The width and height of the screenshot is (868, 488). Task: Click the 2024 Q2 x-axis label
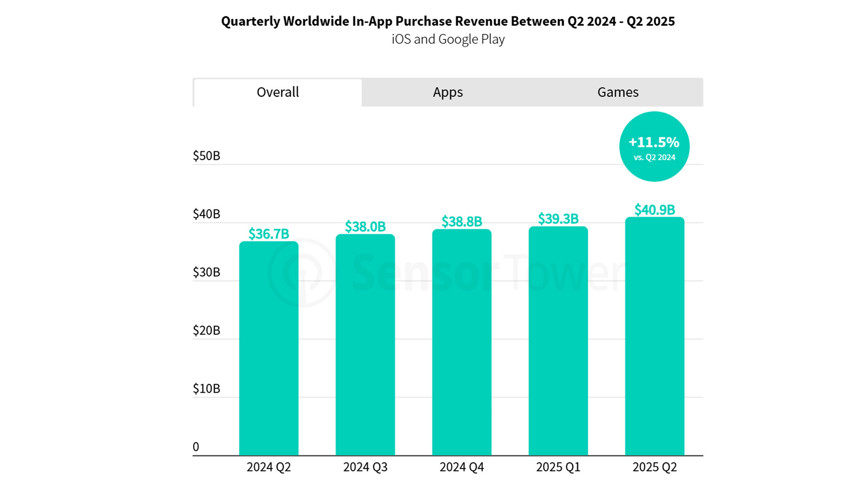(x=269, y=467)
